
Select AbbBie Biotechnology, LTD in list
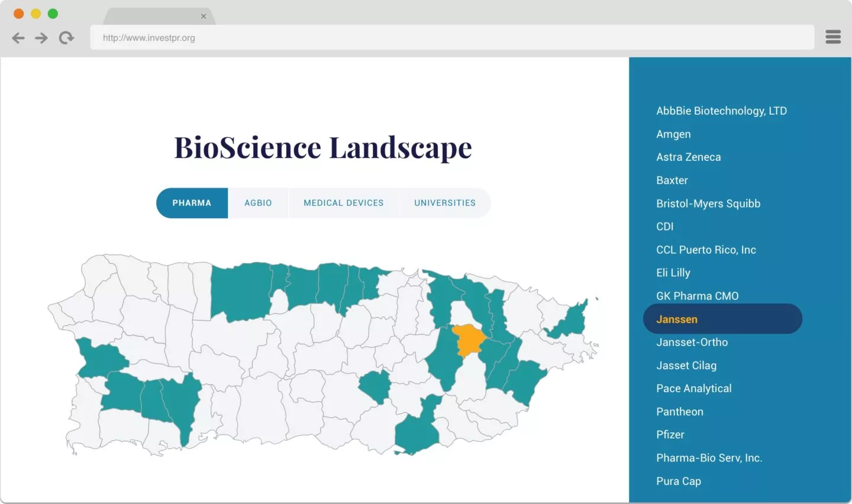pyautogui.click(x=721, y=111)
